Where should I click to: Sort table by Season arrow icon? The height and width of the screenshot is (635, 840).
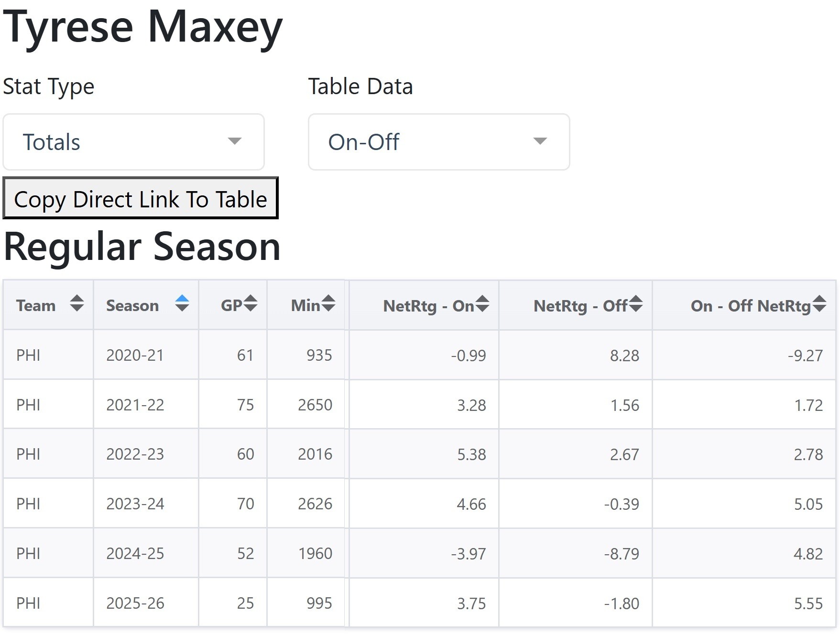coord(182,304)
